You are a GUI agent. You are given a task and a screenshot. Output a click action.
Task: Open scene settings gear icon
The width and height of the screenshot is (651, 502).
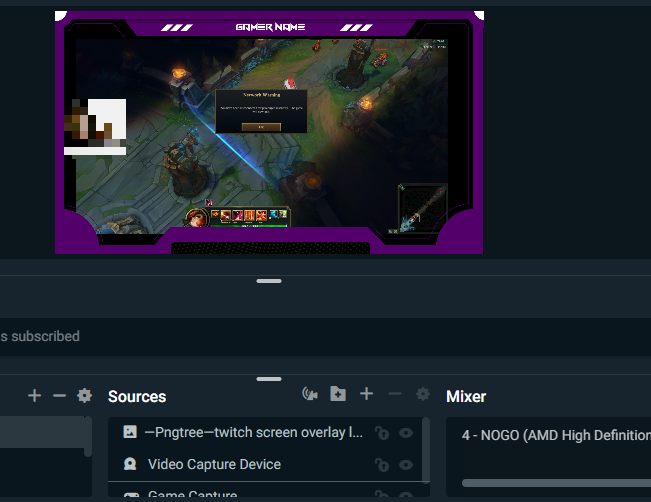(x=85, y=396)
